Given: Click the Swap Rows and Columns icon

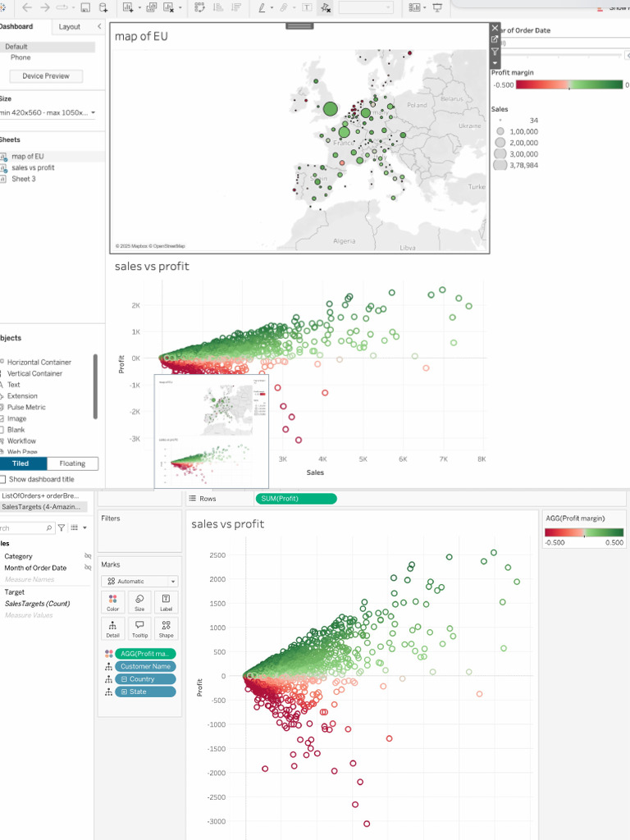Looking at the screenshot, I should [199, 7].
